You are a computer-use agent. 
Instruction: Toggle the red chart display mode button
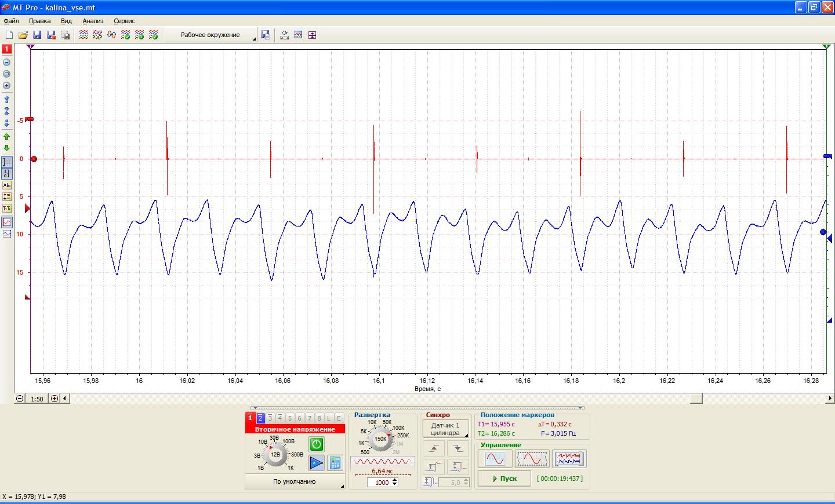tap(7, 222)
